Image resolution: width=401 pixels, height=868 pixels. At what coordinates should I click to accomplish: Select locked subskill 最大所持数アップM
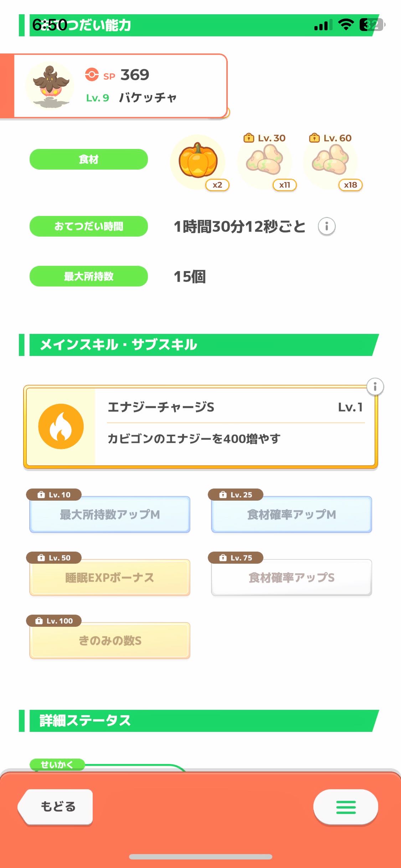(110, 515)
